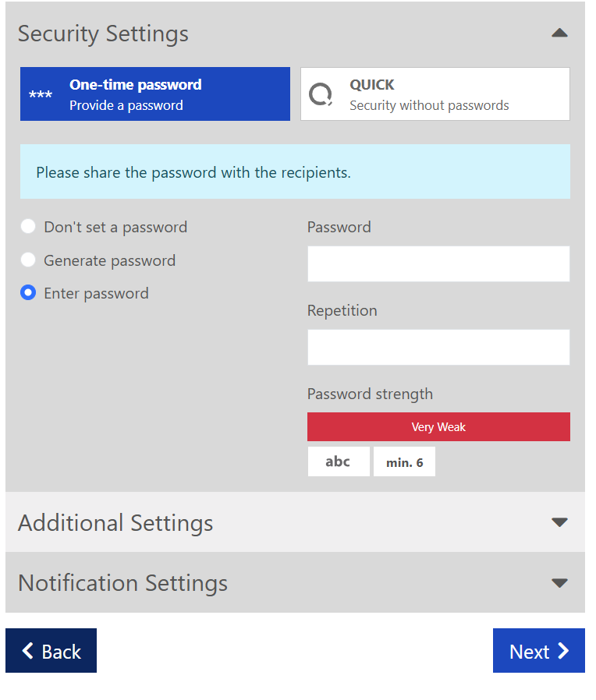Viewport: 596px width, 700px height.
Task: Click the left chevron inside the Back button
Action: pyautogui.click(x=29, y=651)
